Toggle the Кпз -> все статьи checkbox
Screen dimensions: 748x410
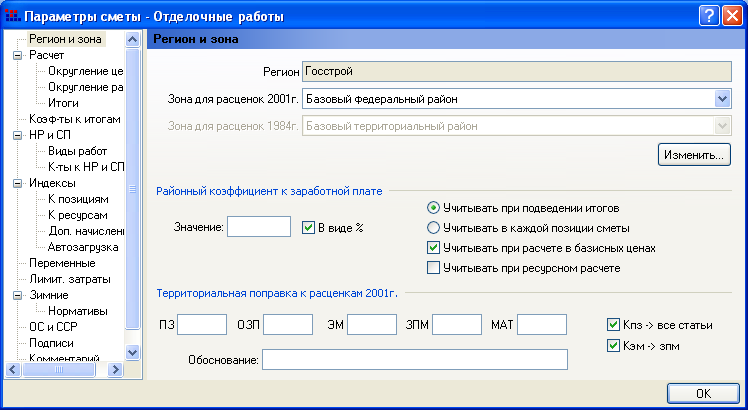point(613,325)
